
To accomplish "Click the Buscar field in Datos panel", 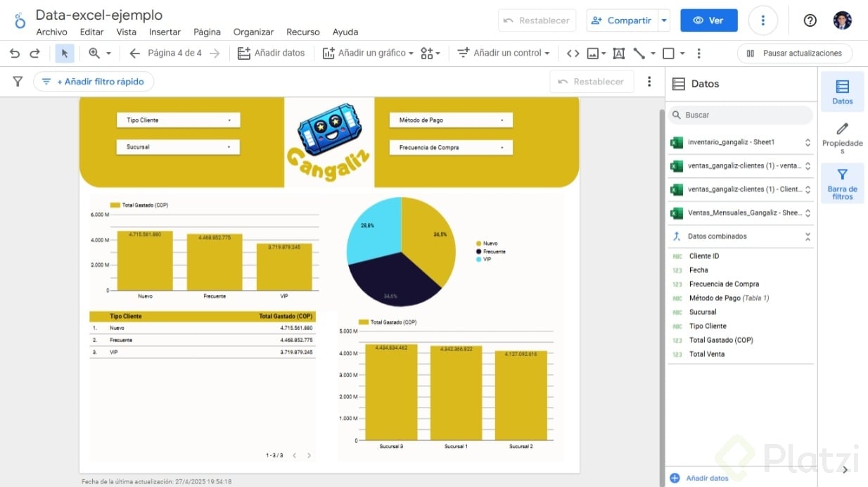I will (741, 115).
